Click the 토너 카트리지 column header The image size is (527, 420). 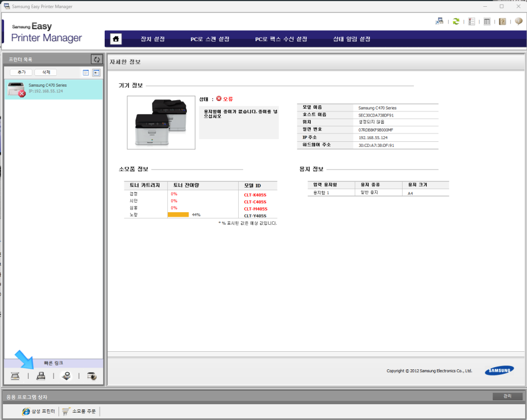pos(145,185)
